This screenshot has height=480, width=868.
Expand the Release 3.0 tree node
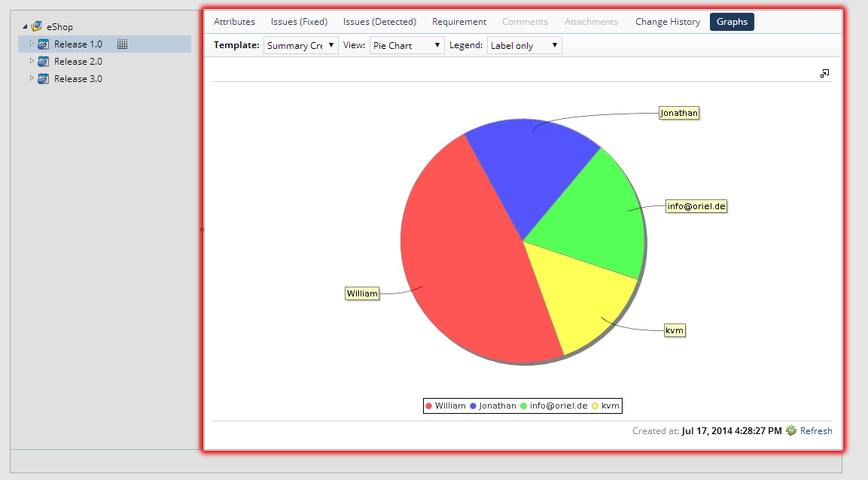tap(32, 78)
